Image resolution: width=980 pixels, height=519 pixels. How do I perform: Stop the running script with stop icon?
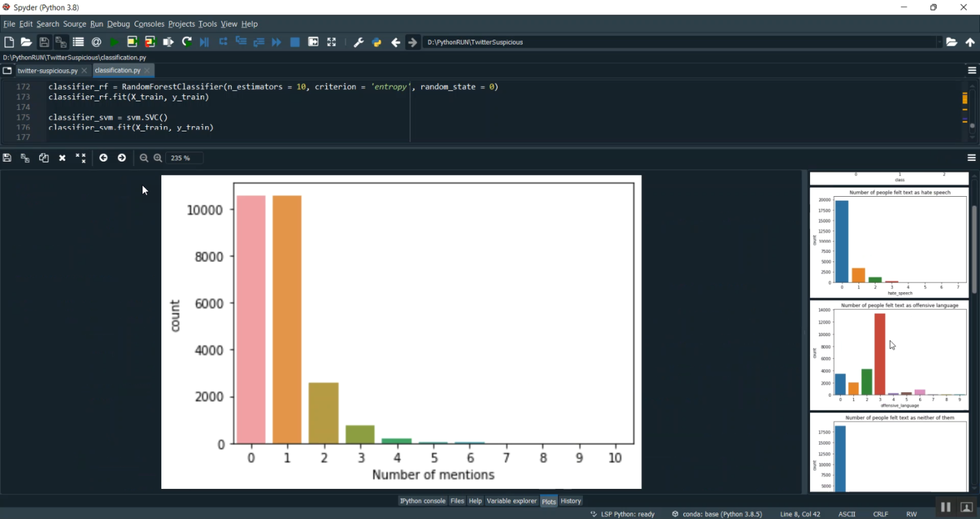(295, 42)
